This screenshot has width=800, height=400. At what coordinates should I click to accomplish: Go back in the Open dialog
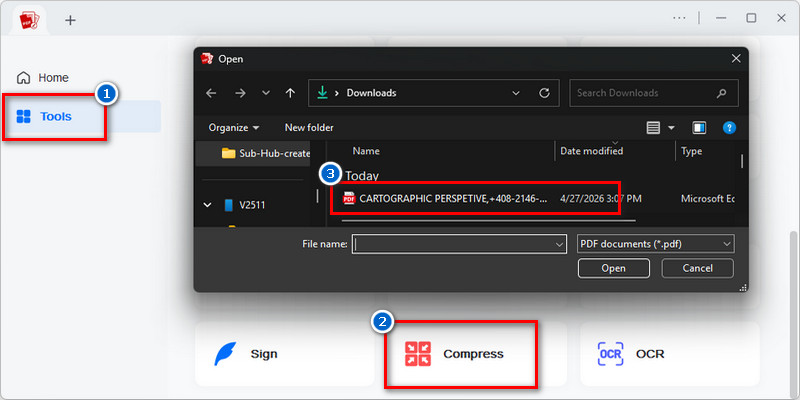coord(211,93)
